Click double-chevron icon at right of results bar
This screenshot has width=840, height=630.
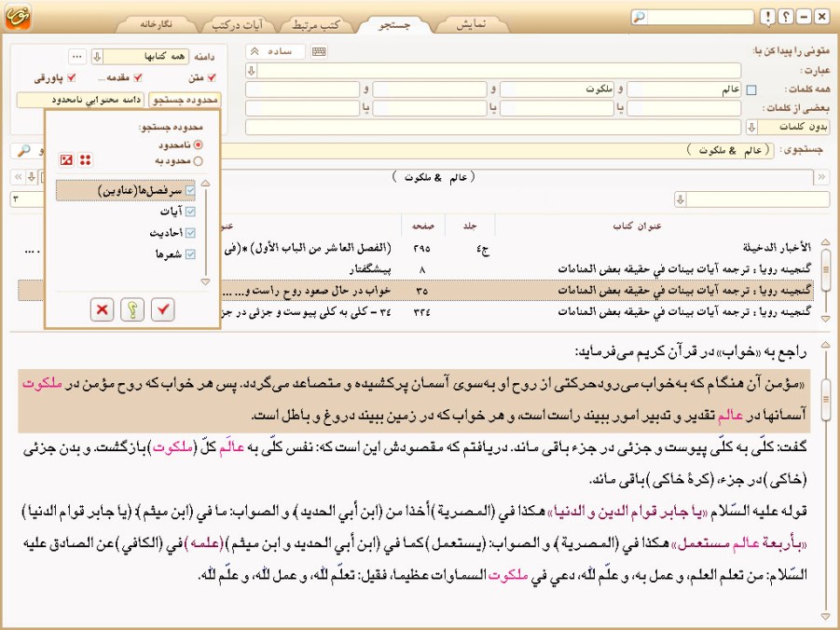click(x=821, y=176)
